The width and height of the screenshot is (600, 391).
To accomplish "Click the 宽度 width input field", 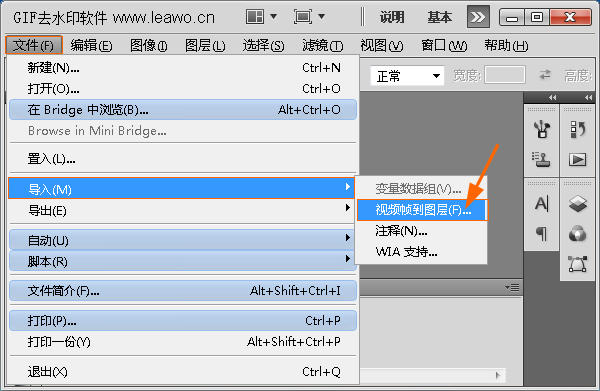I will click(x=504, y=75).
